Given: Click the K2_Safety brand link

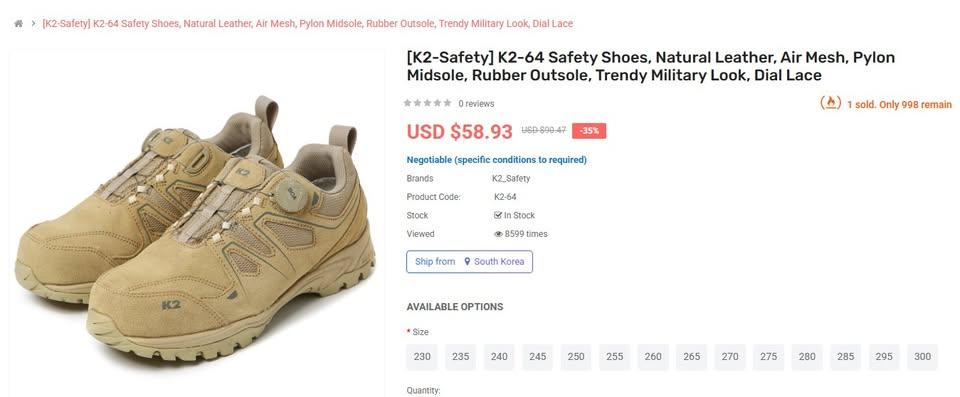Looking at the screenshot, I should click(511, 178).
